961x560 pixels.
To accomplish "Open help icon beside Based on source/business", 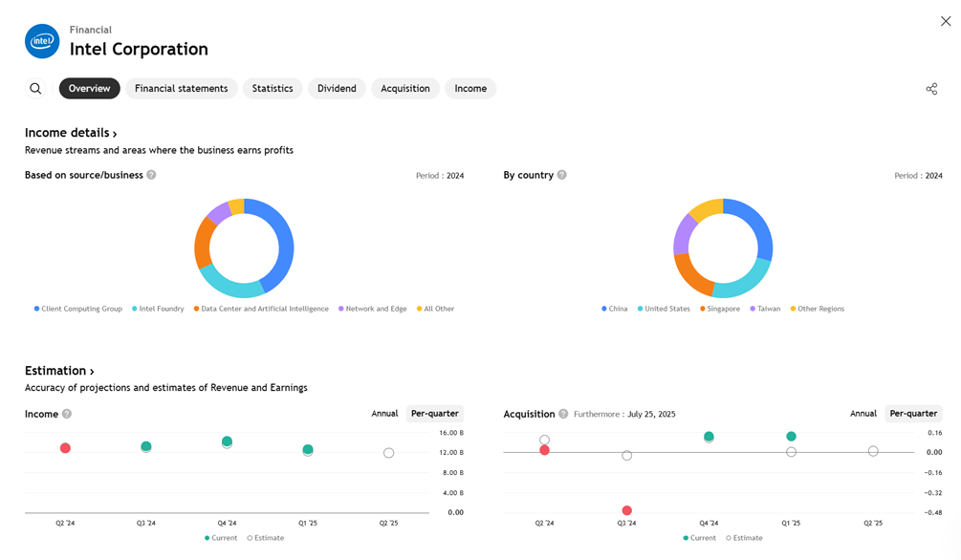I will (151, 175).
